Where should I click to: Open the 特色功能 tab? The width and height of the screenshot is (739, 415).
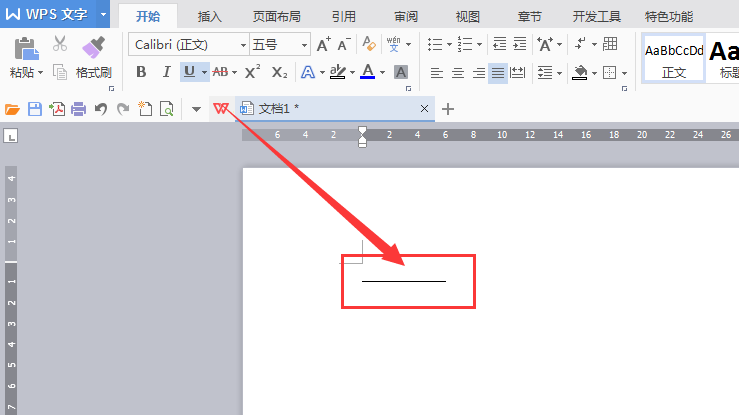tap(669, 16)
